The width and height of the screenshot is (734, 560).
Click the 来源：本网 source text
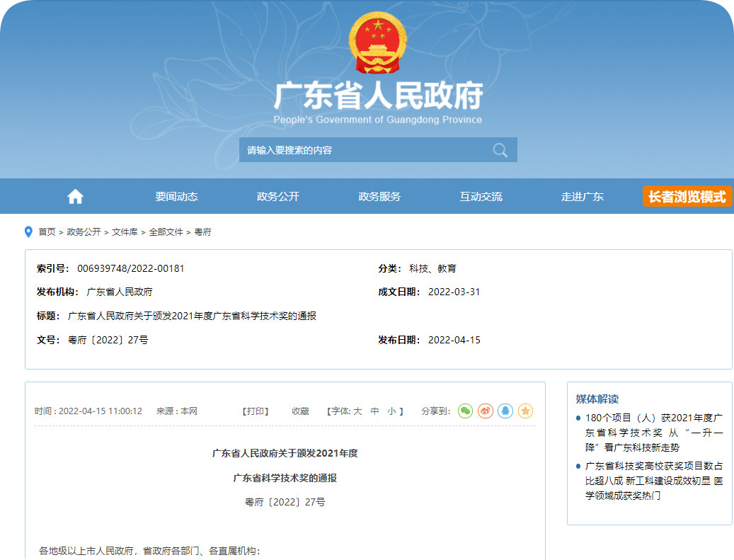click(176, 411)
